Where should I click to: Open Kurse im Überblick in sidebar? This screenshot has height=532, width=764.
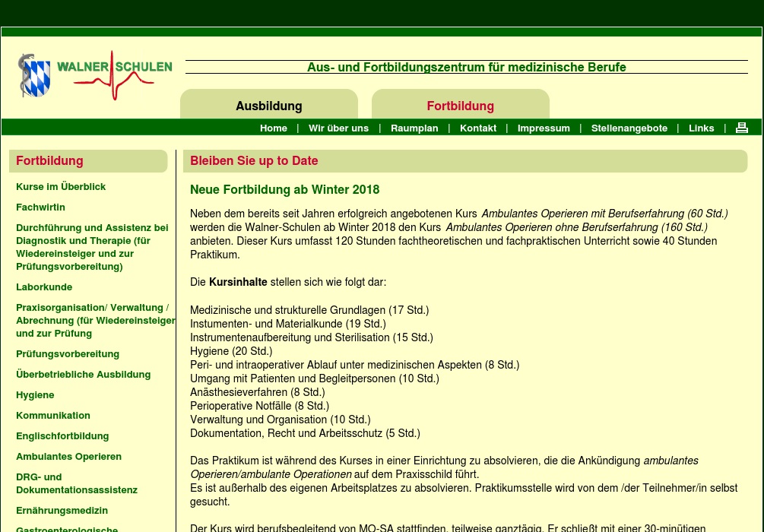[x=61, y=187]
